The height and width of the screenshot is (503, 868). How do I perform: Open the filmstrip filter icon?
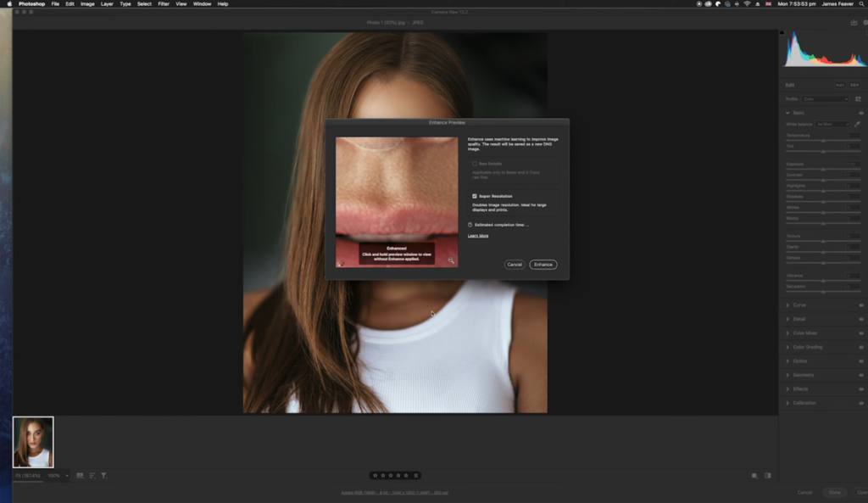(x=103, y=476)
